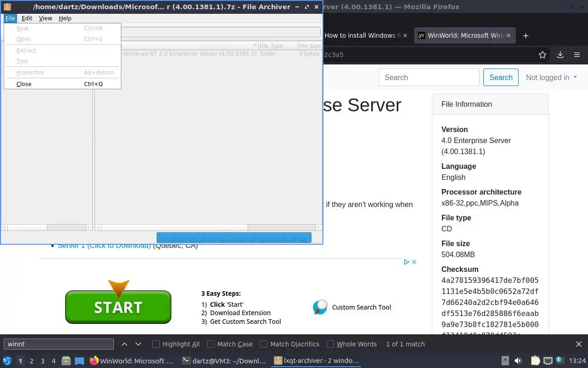Open the clipboard manager tray icon
Screen dimensions: 588x368
coord(535,361)
